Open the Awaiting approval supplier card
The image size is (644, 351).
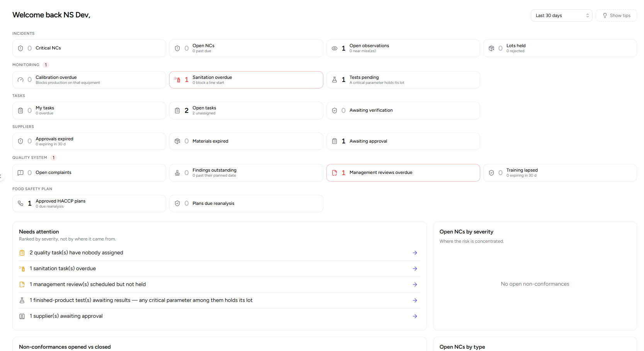[x=403, y=141]
